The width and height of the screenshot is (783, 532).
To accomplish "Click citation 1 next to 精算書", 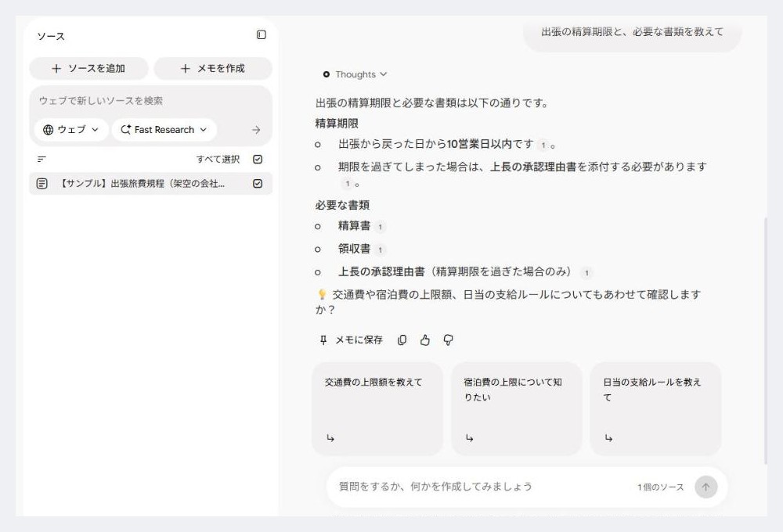I will (x=380, y=227).
